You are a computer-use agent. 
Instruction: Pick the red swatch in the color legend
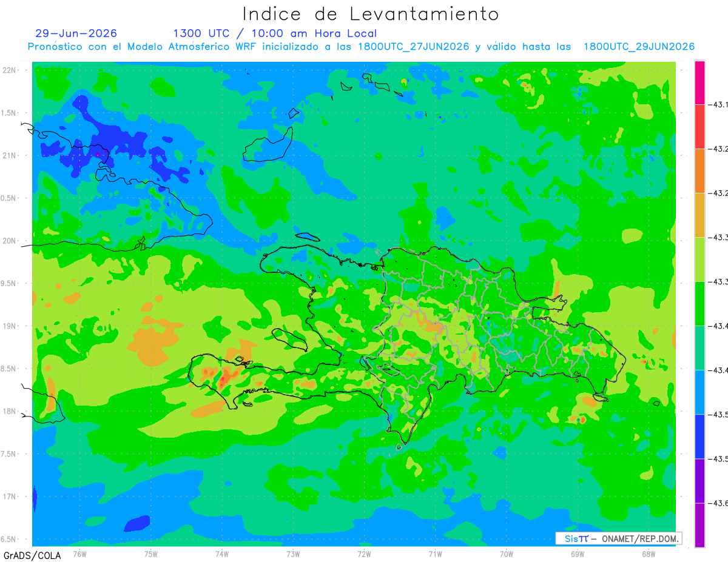click(x=699, y=127)
